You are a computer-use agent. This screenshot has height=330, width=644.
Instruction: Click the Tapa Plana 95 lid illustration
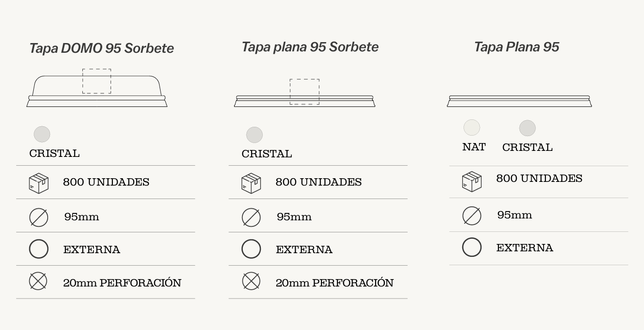coord(519,101)
